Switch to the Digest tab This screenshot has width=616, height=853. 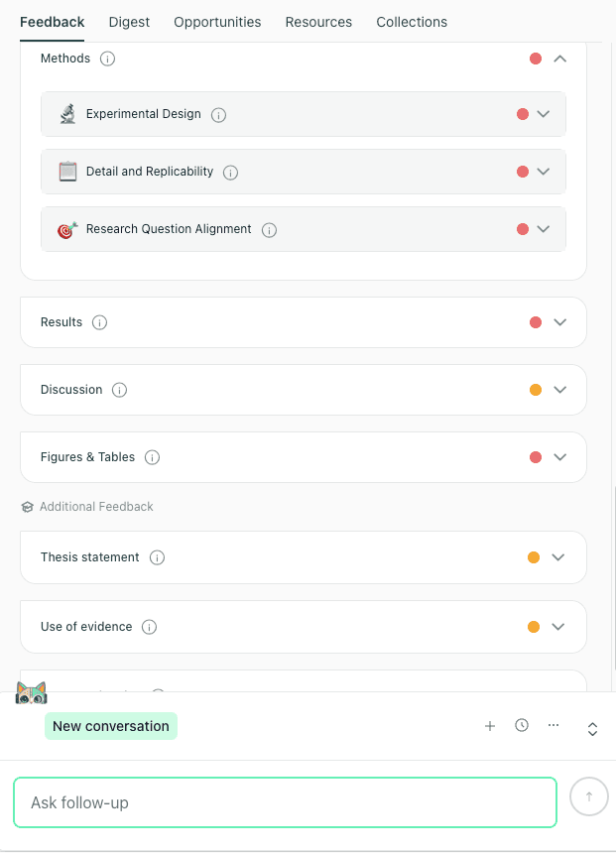pyautogui.click(x=129, y=22)
